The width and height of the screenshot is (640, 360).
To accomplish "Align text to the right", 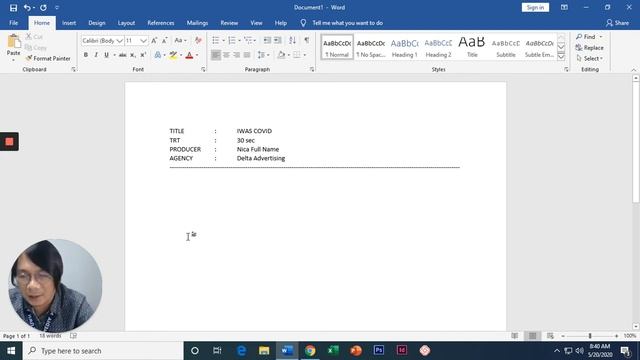I will (x=236, y=55).
